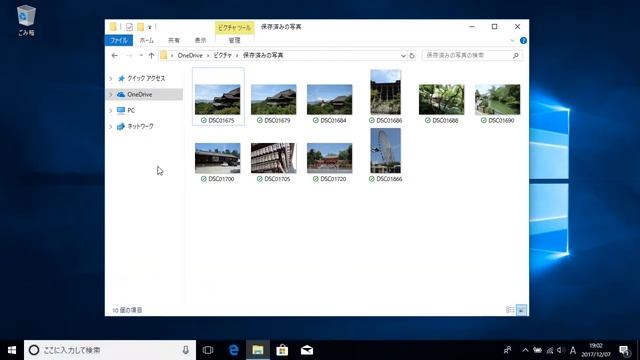Expand the ribbon with the chevron
This screenshot has width=640, height=360.
point(512,40)
